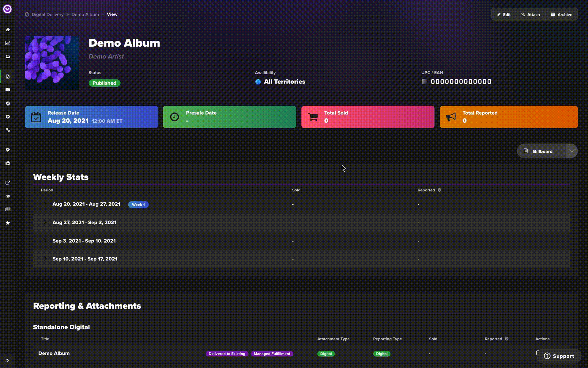Select the Demo Album breadcrumb link
Screen dimensions: 588x368
(85, 15)
